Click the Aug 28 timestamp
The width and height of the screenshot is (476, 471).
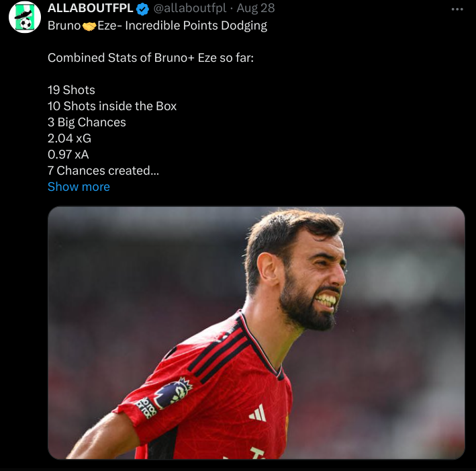tap(255, 9)
